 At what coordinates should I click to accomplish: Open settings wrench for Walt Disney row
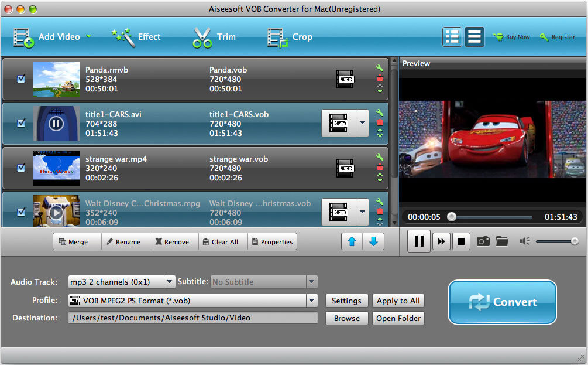[380, 202]
